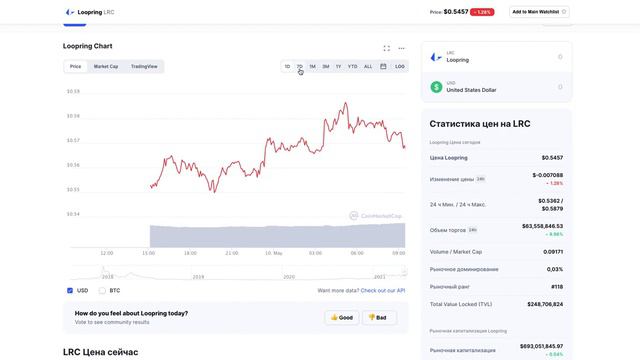Click the Loopring Chart heading
The image size is (640, 360).
[87, 46]
